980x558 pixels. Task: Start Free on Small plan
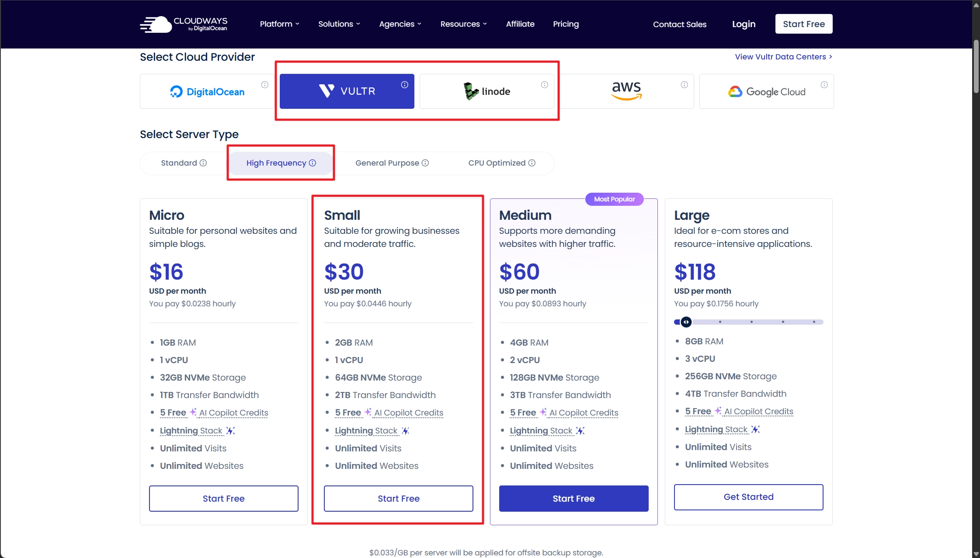(x=399, y=499)
